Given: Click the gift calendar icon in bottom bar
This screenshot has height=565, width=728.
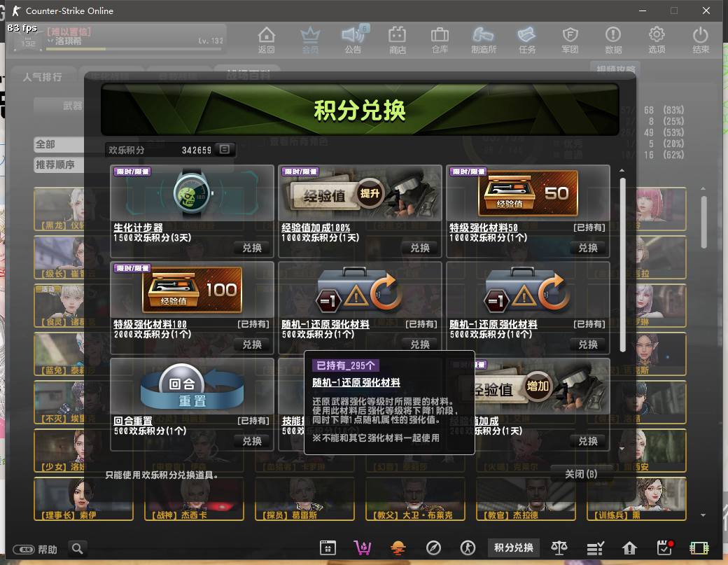Looking at the screenshot, I should click(328, 547).
